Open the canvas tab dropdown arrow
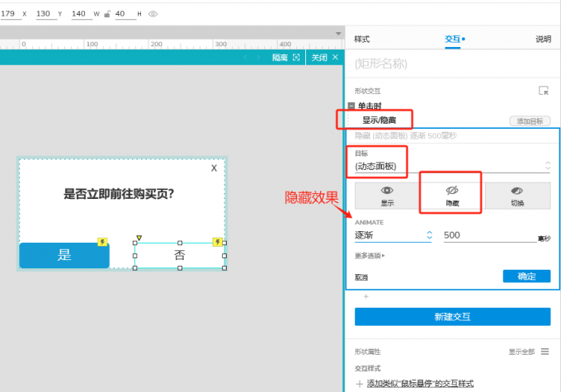The image size is (561, 392). (x=338, y=34)
